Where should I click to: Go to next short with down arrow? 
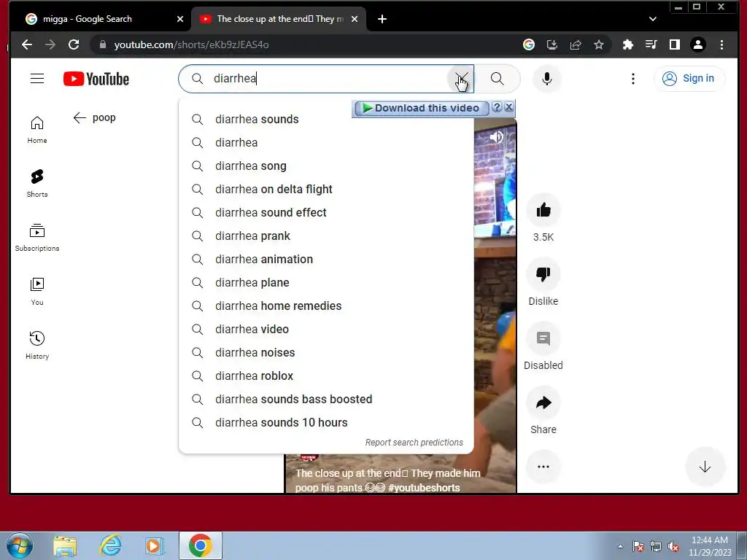pyautogui.click(x=705, y=467)
